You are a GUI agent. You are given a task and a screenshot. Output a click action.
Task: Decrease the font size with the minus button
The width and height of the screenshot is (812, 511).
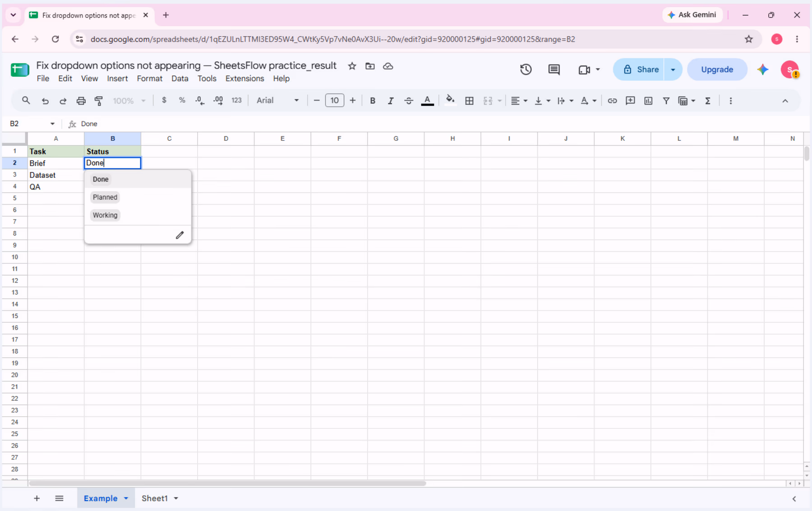pyautogui.click(x=317, y=100)
